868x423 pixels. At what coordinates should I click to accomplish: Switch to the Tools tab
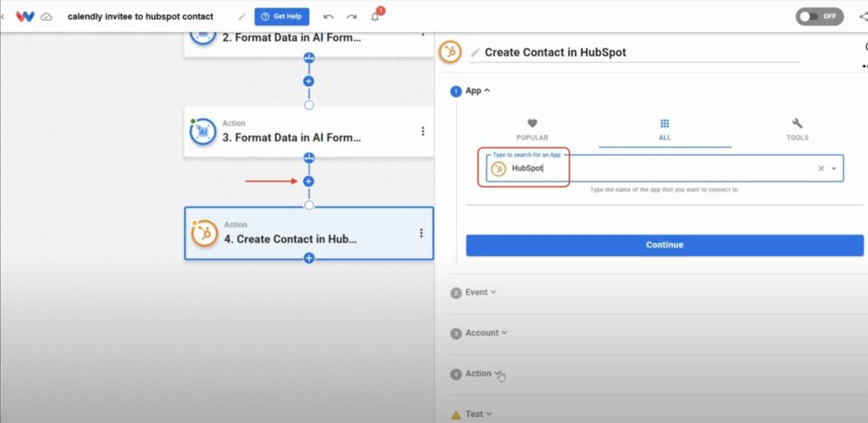coord(797,130)
